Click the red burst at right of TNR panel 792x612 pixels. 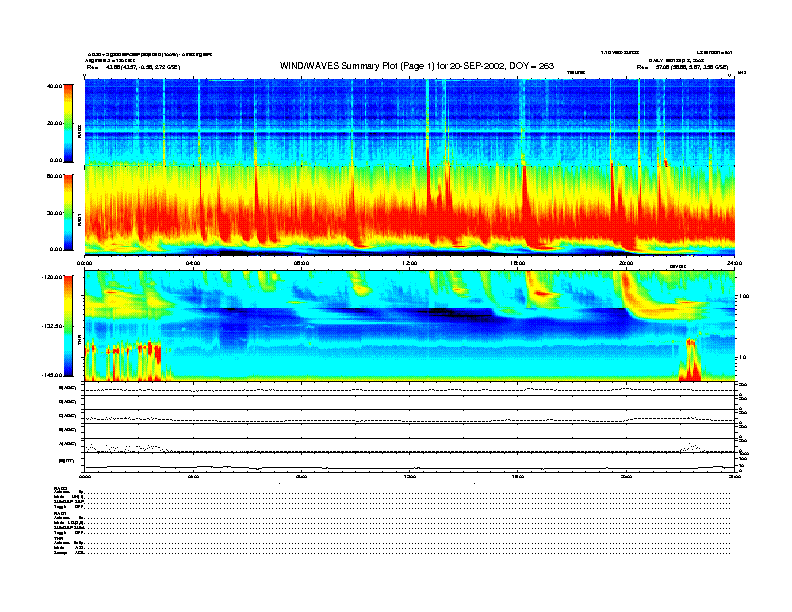click(690, 361)
